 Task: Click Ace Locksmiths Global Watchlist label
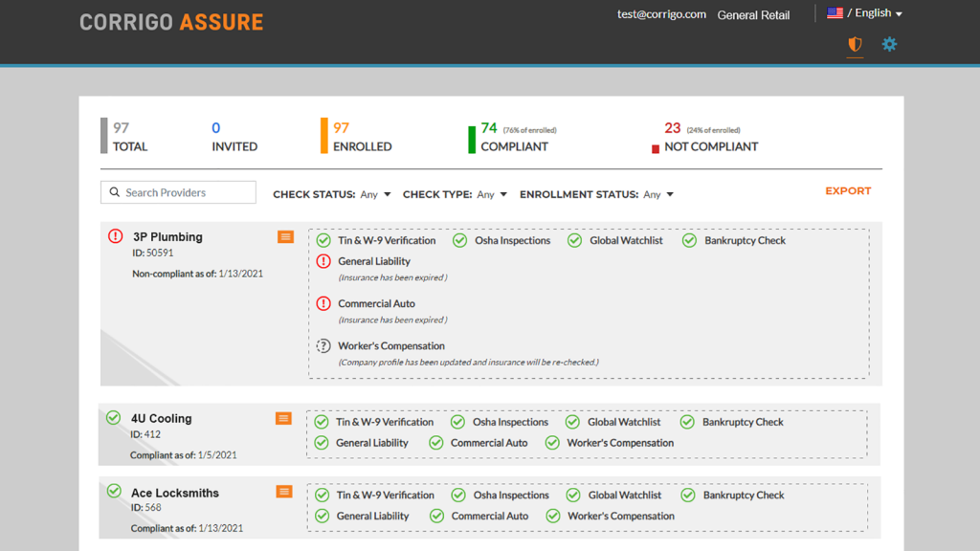pyautogui.click(x=624, y=496)
